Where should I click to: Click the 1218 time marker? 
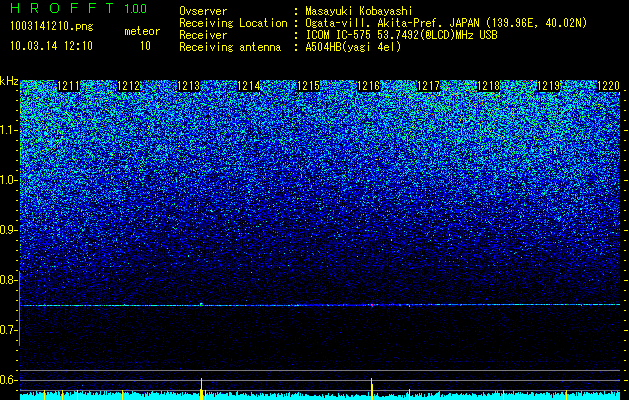tap(489, 86)
